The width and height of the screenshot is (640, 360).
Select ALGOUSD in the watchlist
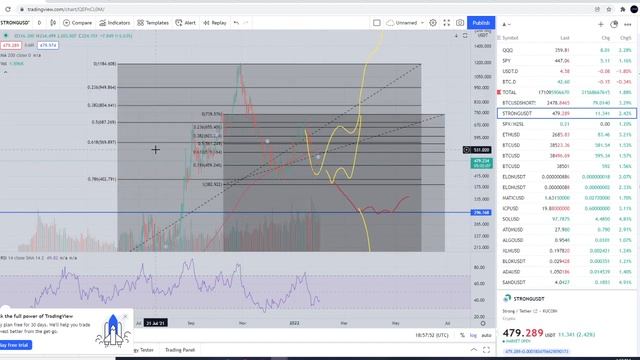click(x=567, y=240)
